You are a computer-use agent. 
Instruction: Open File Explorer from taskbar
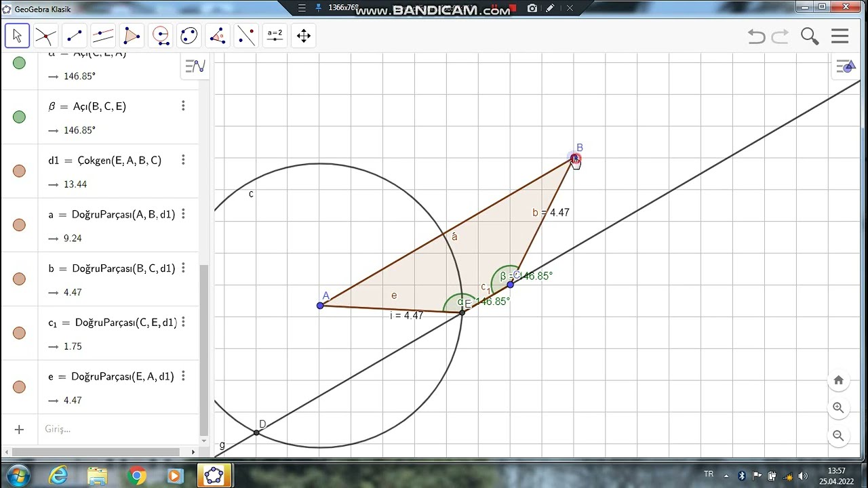[98, 476]
